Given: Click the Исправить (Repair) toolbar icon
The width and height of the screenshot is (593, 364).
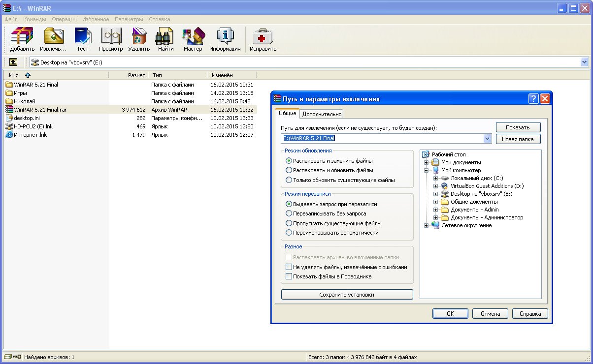Looking at the screenshot, I should 263,39.
